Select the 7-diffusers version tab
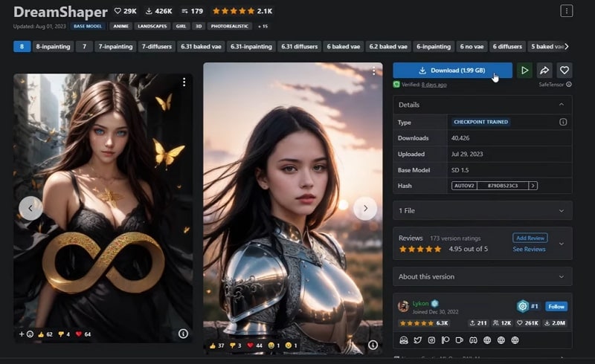This screenshot has width=595, height=364. point(157,47)
